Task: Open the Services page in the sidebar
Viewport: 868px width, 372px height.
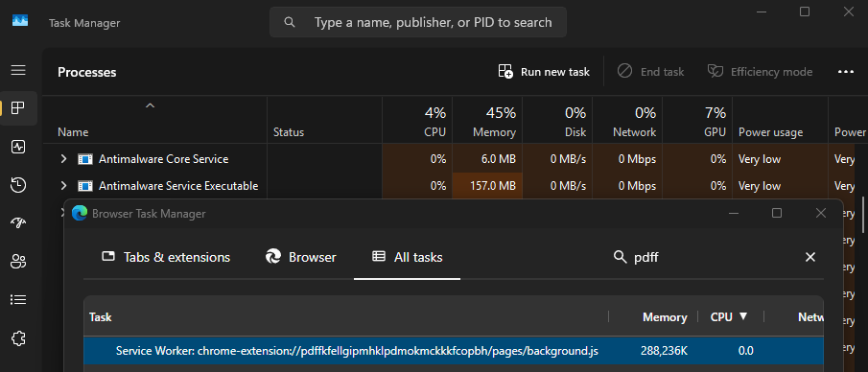Action: (x=18, y=337)
